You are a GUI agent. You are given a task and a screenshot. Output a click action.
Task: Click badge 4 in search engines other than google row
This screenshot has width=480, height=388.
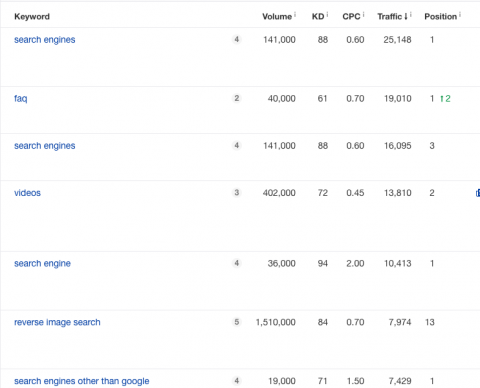237,381
